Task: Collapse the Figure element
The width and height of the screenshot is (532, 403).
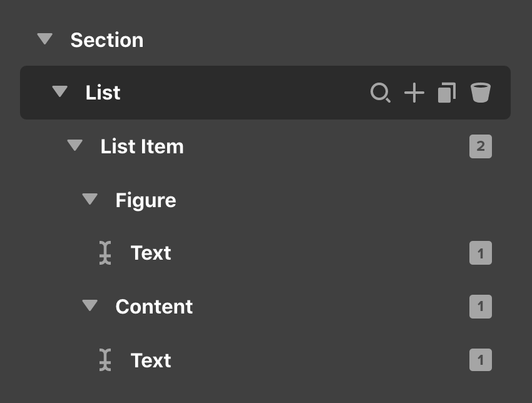Action: pos(90,199)
